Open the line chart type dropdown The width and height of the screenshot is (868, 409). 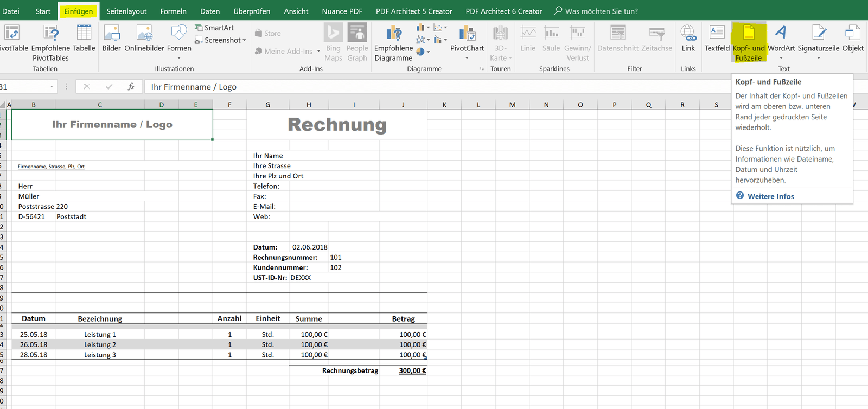click(423, 40)
